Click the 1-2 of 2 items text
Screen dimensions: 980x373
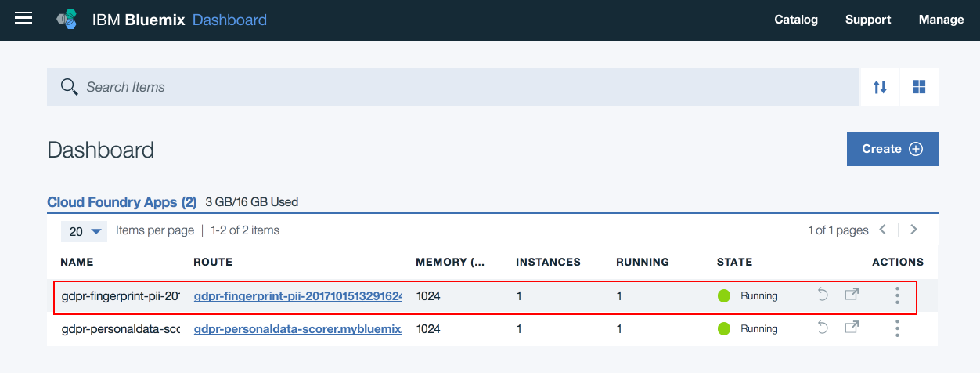click(x=245, y=230)
